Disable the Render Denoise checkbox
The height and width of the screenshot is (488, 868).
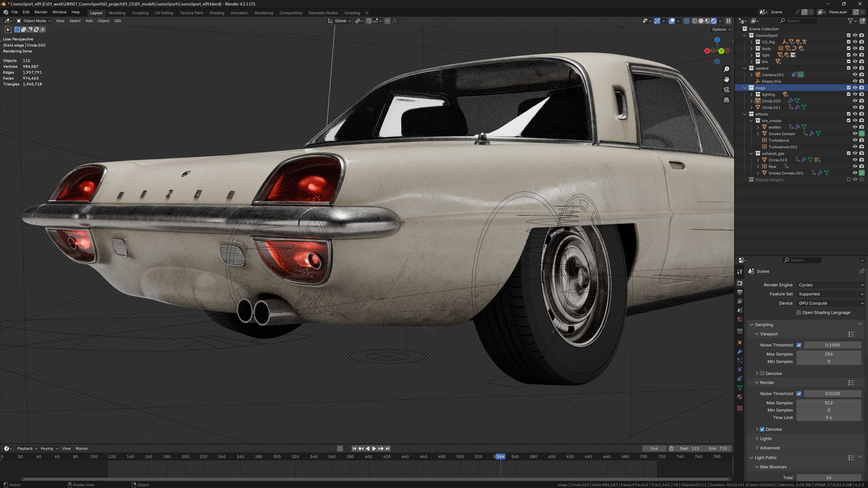762,429
